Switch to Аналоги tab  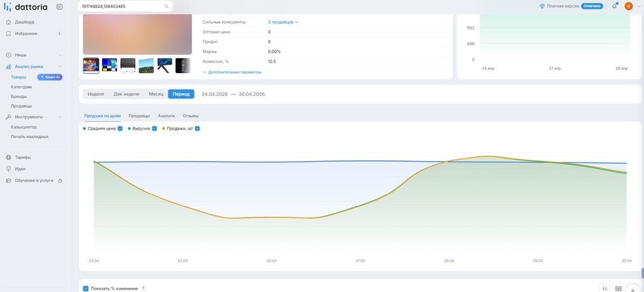pyautogui.click(x=166, y=115)
